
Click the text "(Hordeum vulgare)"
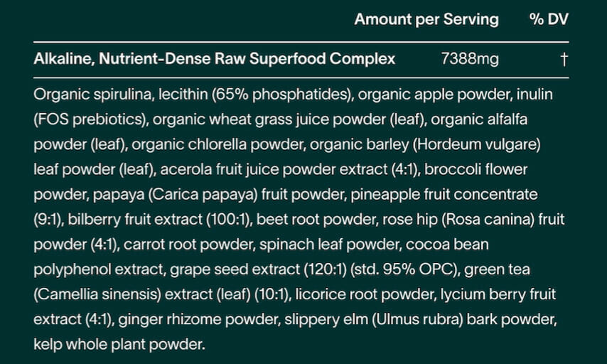pyautogui.click(x=476, y=144)
